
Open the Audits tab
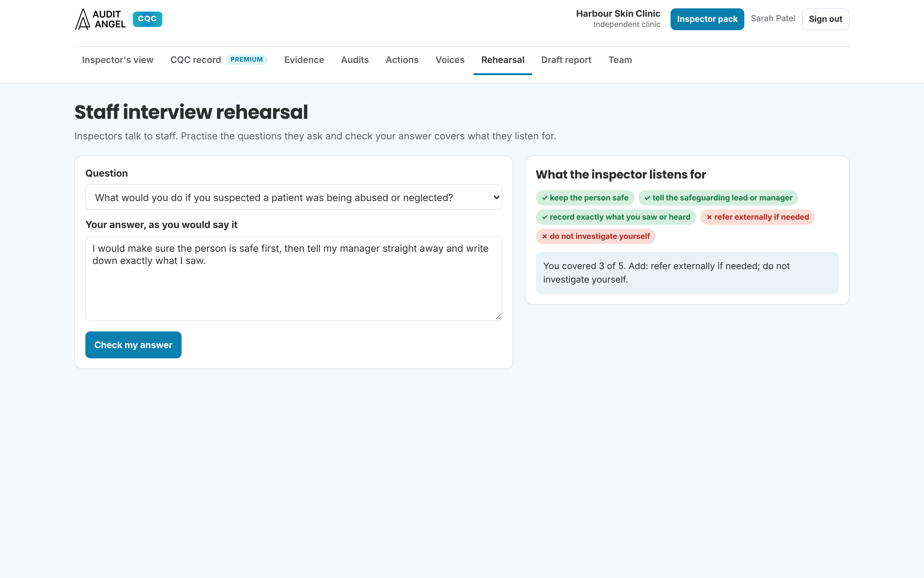click(355, 60)
